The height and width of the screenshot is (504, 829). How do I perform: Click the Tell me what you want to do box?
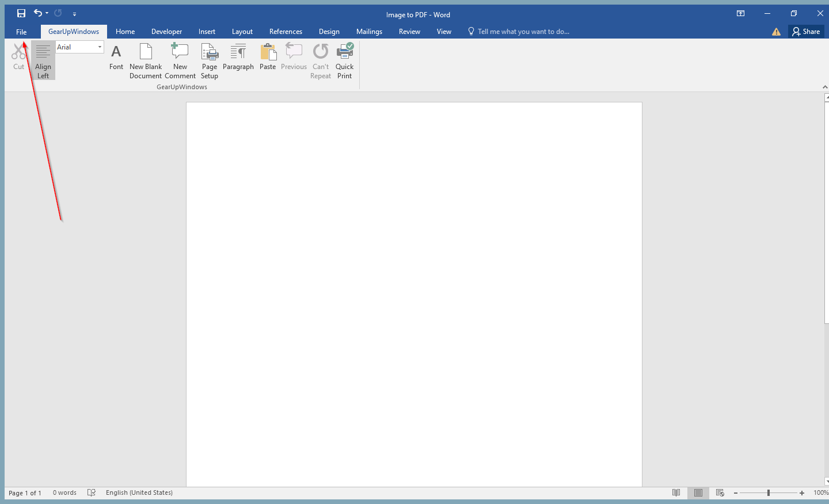coord(518,32)
